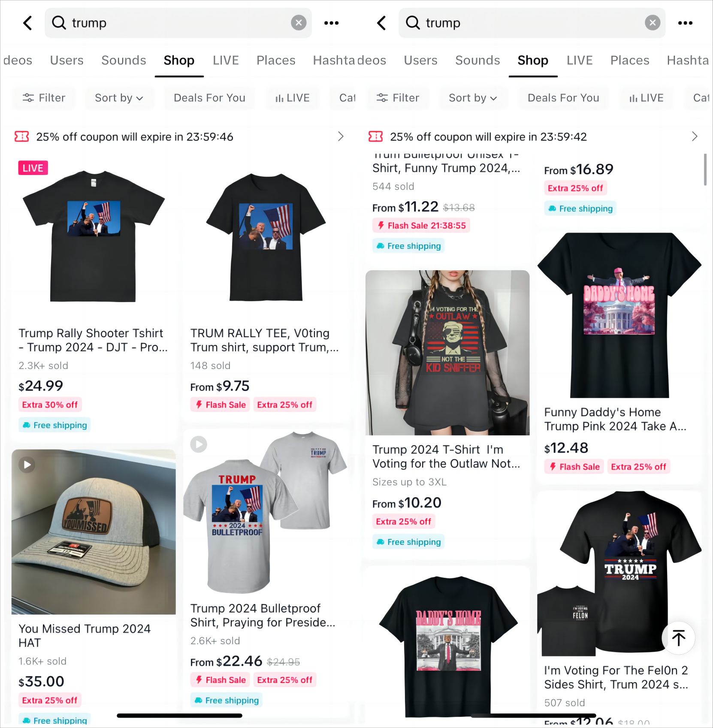Clear the search text in right search bar
713x728 pixels.
653,23
